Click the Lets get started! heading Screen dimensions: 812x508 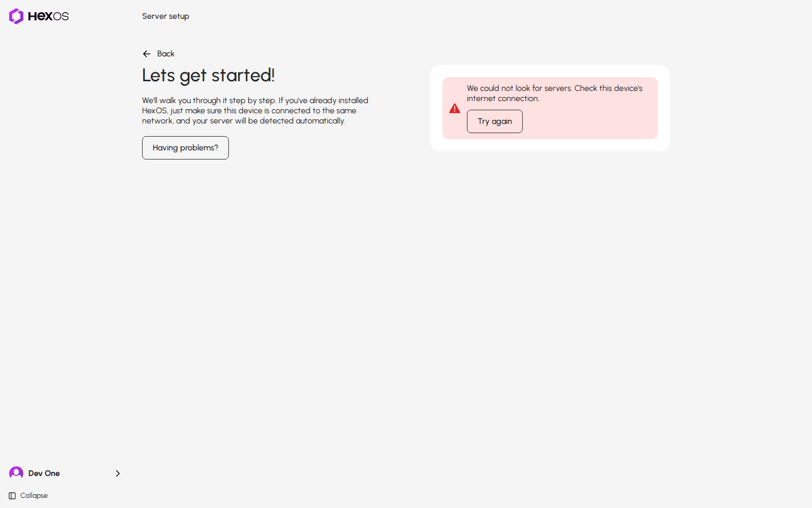click(x=208, y=75)
